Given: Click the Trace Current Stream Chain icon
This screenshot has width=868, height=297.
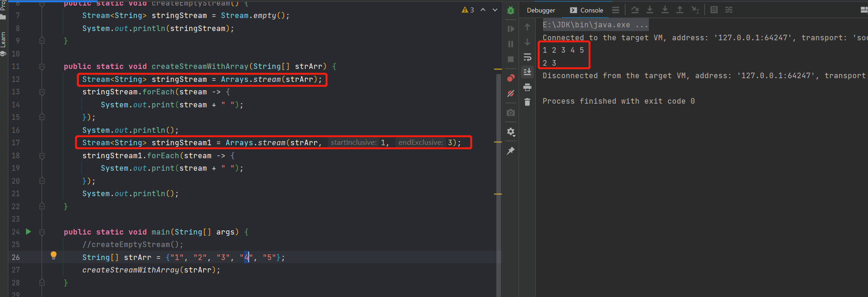Looking at the screenshot, I should [729, 10].
